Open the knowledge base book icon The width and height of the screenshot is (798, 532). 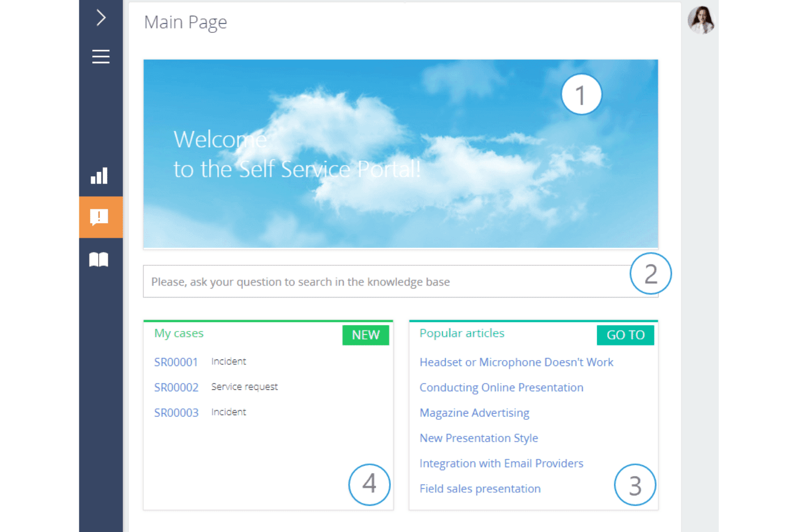click(99, 260)
